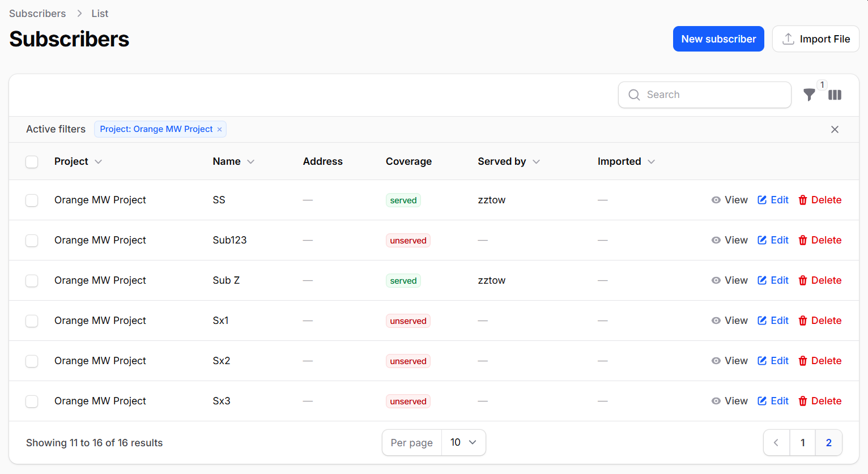Remove the Orange MW Project filter tag

[219, 130]
